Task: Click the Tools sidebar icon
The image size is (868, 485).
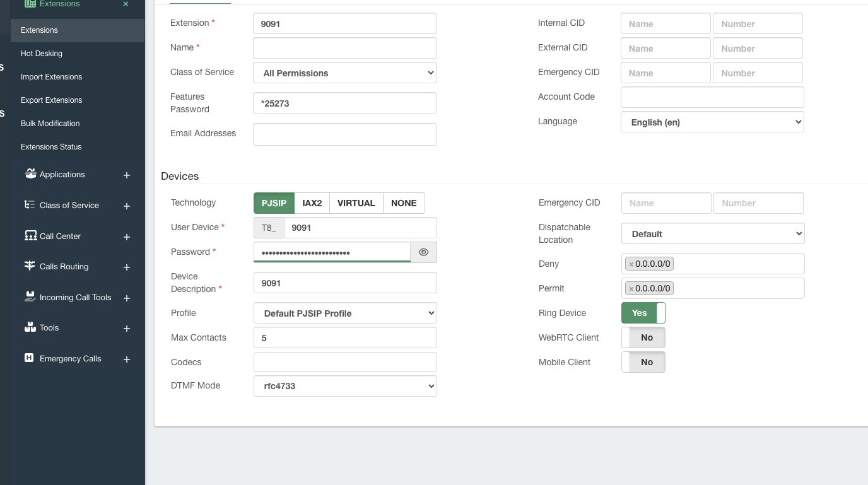Action: tap(30, 327)
